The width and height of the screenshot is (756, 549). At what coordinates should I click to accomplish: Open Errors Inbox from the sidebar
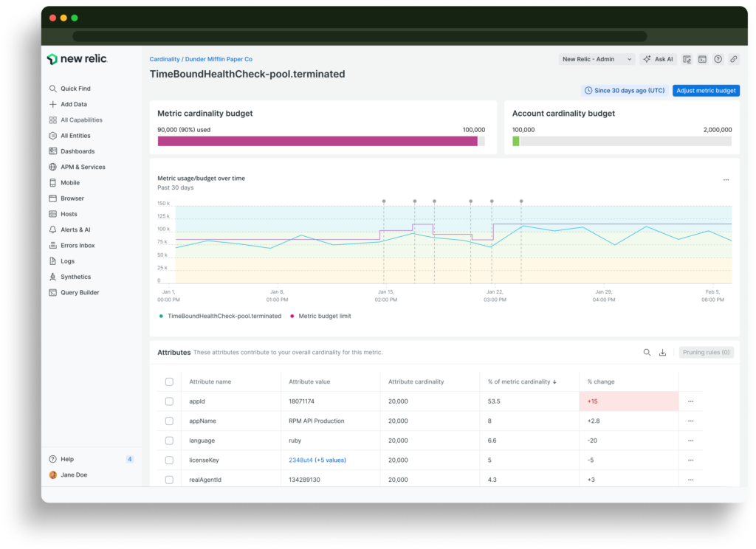point(77,245)
